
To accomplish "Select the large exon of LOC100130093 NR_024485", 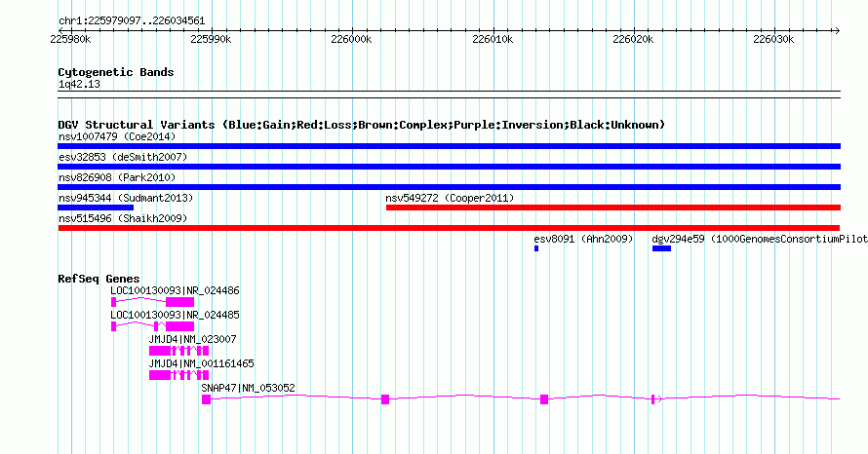I will (179, 326).
